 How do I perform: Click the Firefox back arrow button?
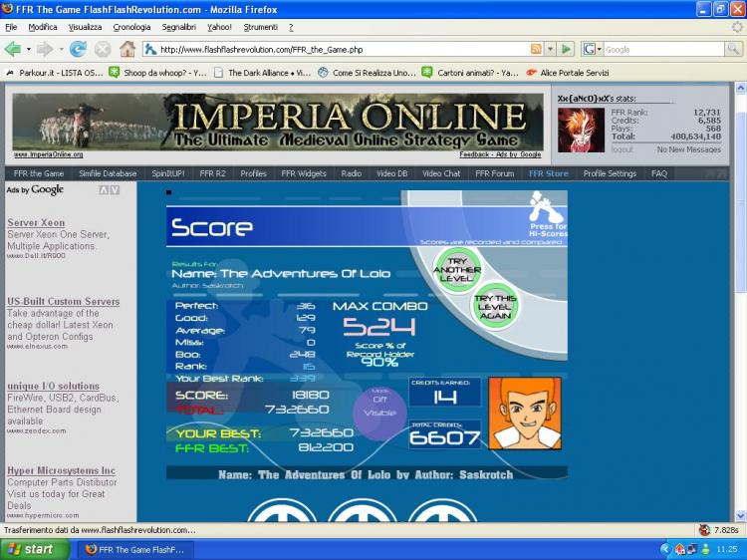[12, 49]
